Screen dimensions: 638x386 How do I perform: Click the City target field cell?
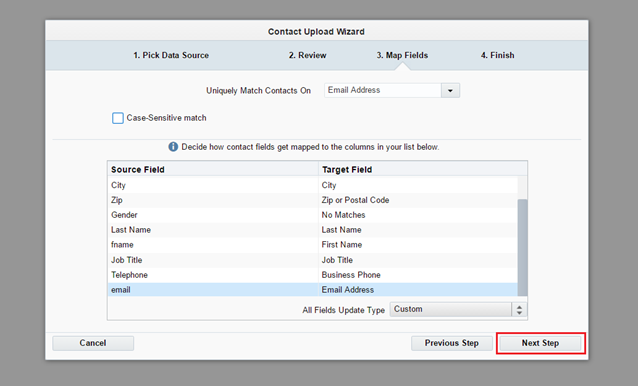click(x=418, y=185)
